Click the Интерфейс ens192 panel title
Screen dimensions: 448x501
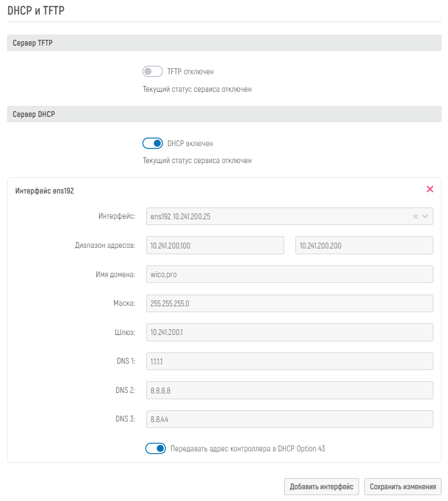44,191
